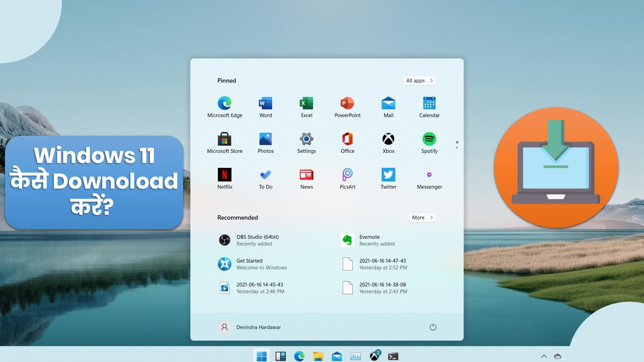Open the Task View taskbar icon

click(280, 356)
